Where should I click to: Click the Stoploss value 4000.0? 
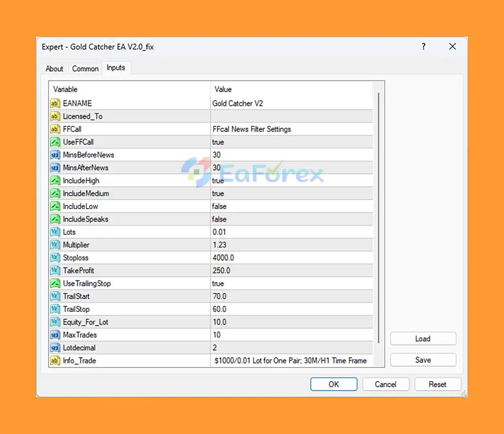tap(223, 258)
